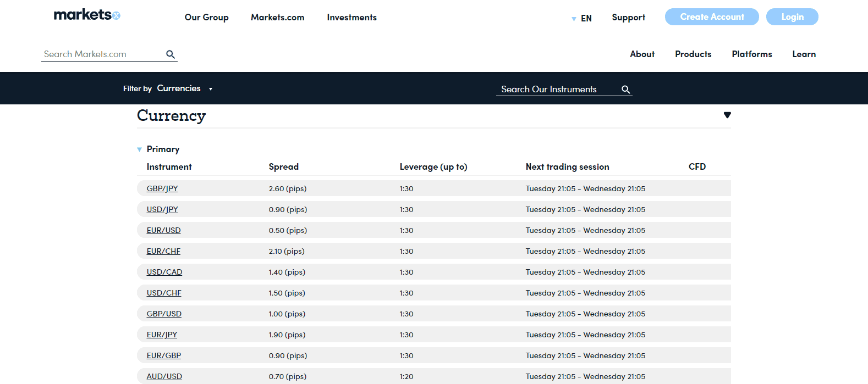
Task: Click the Create Account button
Action: pyautogui.click(x=712, y=17)
